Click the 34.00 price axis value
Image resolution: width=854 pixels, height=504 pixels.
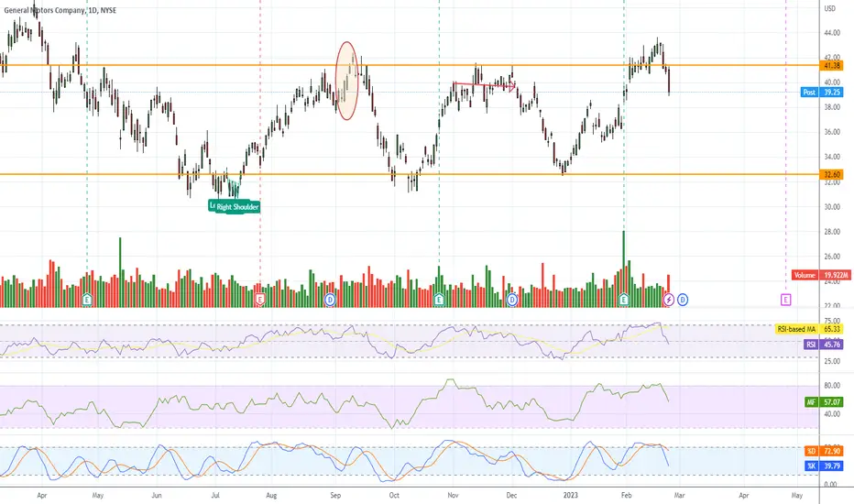coord(832,157)
